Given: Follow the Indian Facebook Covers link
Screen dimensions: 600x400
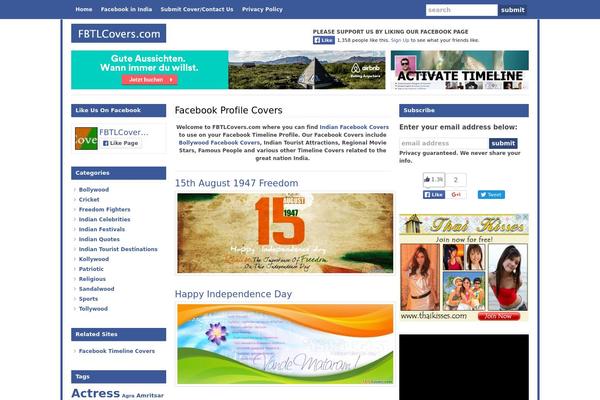Looking at the screenshot, I should click(x=354, y=127).
